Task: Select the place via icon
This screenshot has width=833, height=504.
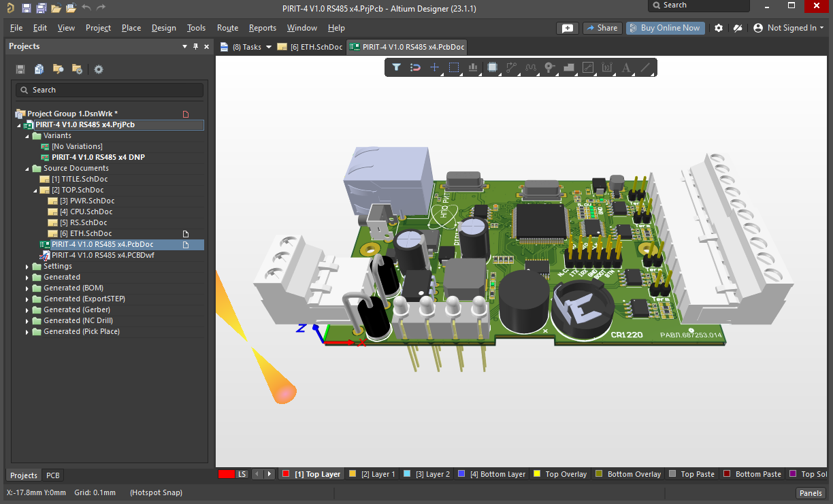Action: (x=550, y=67)
